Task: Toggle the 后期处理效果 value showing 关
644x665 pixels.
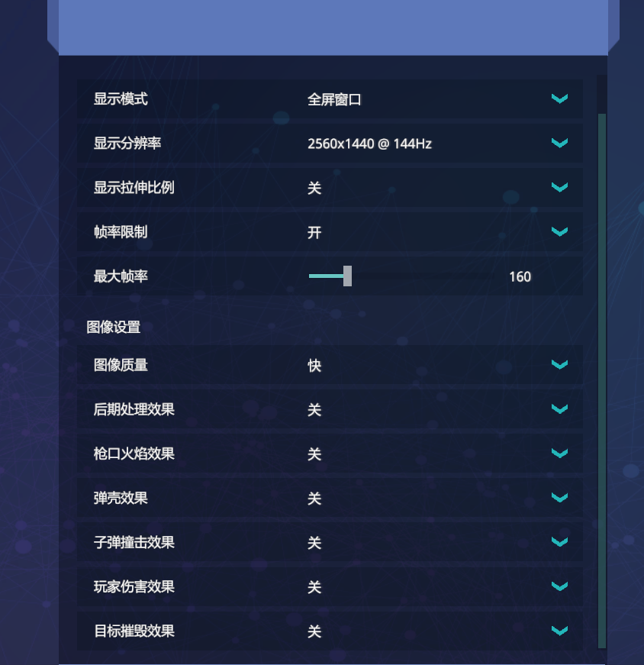Action: coord(313,409)
